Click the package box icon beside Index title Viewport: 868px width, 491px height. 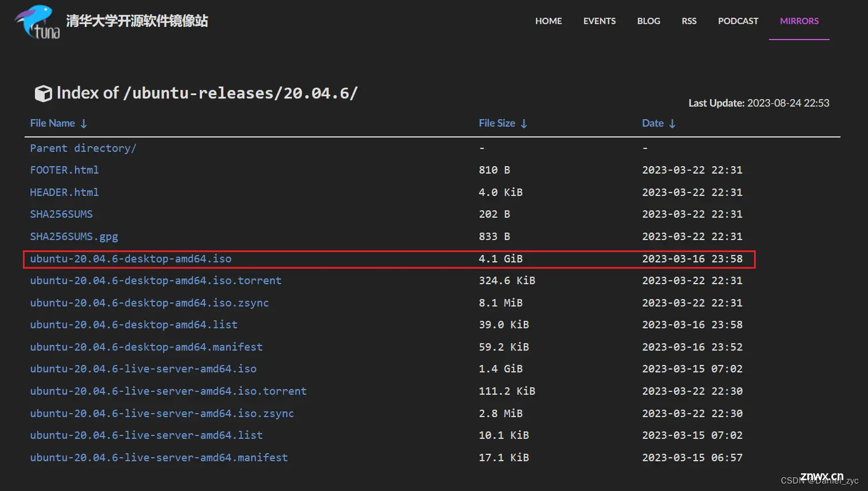[43, 93]
